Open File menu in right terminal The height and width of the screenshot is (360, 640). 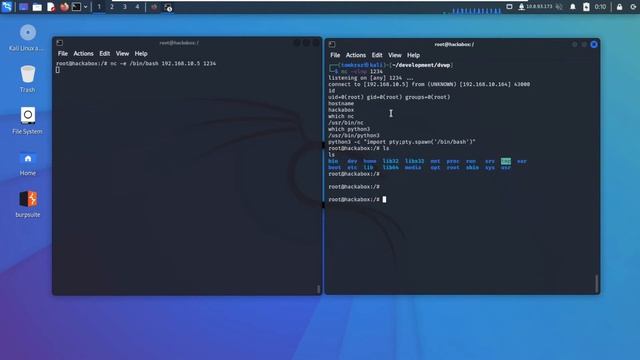[x=335, y=55]
